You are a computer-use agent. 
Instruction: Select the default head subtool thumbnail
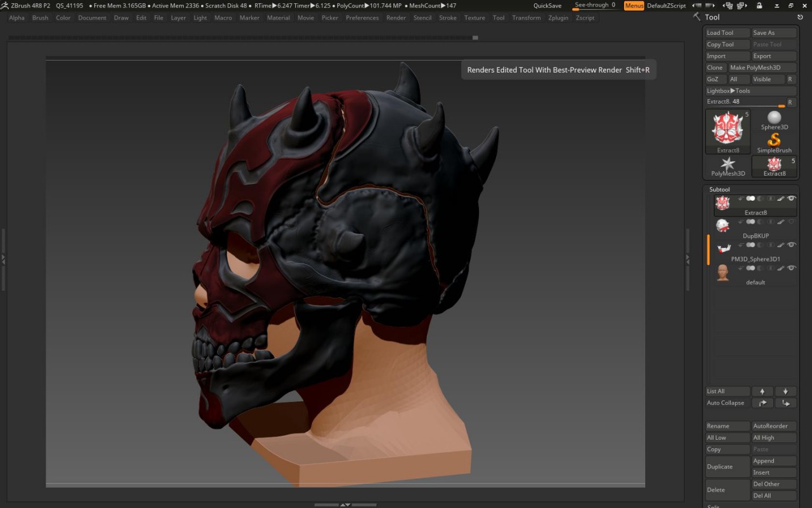723,272
